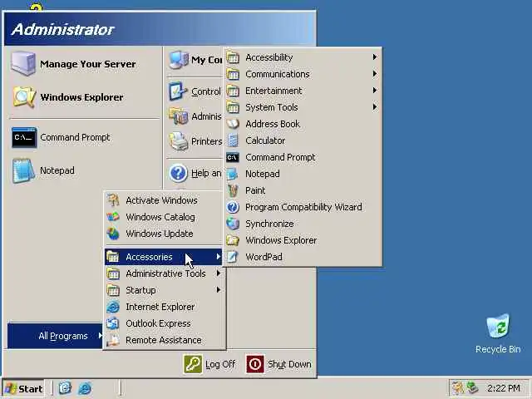Open Administrative Tools program group

click(x=164, y=273)
